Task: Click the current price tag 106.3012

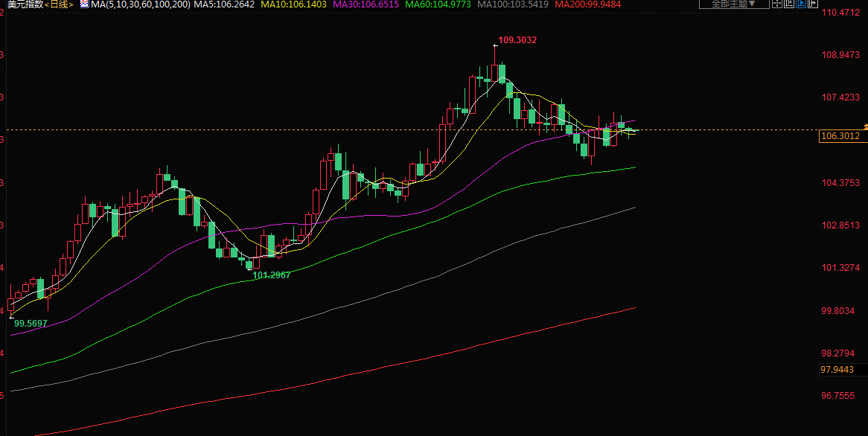Action: point(840,136)
